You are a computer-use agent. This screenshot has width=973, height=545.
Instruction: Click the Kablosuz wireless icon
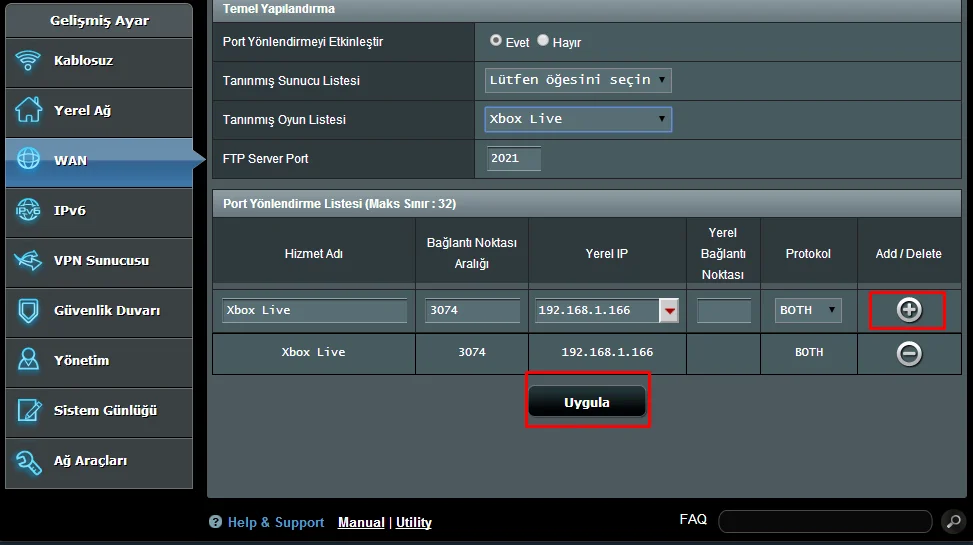28,61
